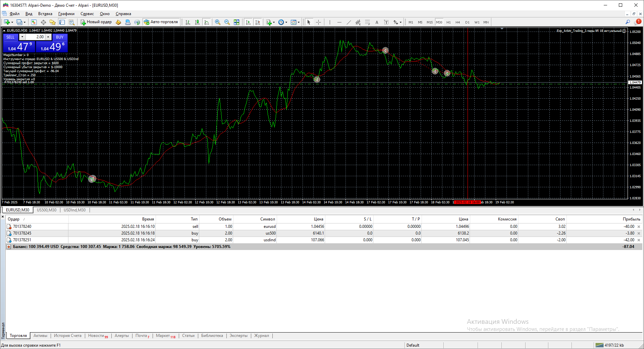This screenshot has height=349, width=644.
Task: Toggle Авто-торговля auto-trading button
Action: point(161,22)
